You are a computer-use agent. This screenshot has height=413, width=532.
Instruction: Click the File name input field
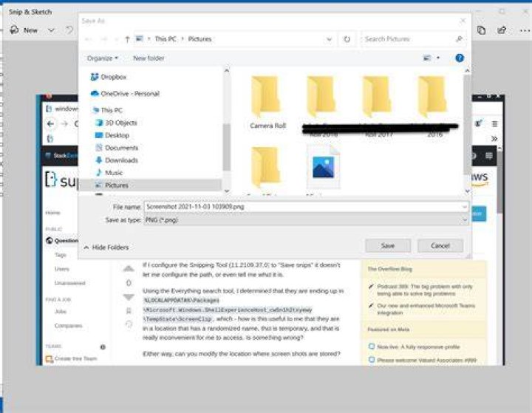pos(304,207)
